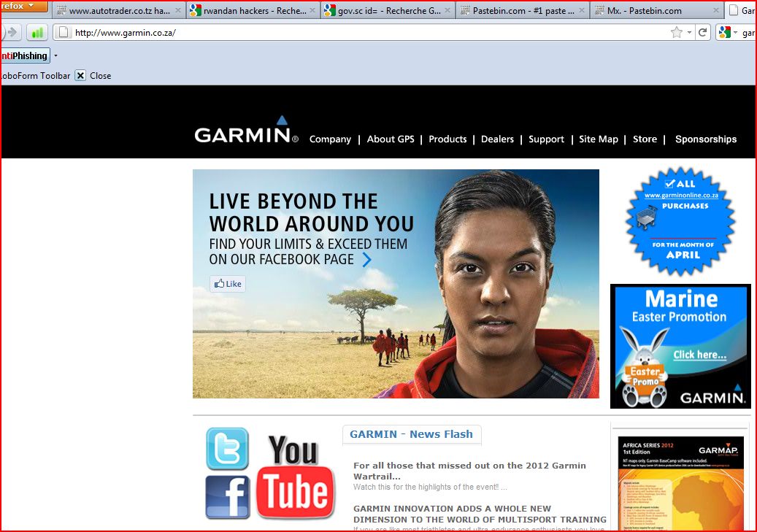
Task: Click the Facebook icon
Action: 227,497
